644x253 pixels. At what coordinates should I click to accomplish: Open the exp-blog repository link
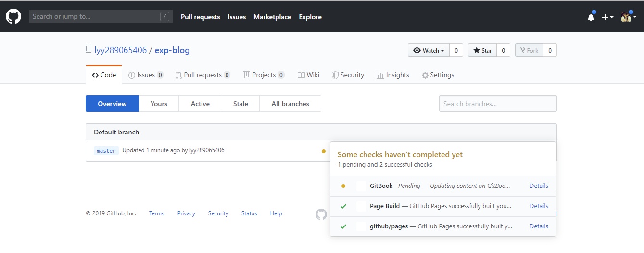[172, 50]
